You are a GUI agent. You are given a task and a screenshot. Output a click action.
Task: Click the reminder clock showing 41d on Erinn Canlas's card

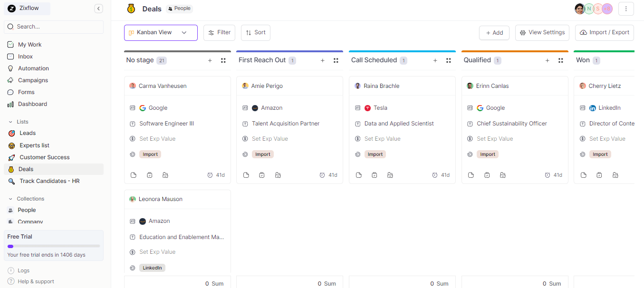553,175
